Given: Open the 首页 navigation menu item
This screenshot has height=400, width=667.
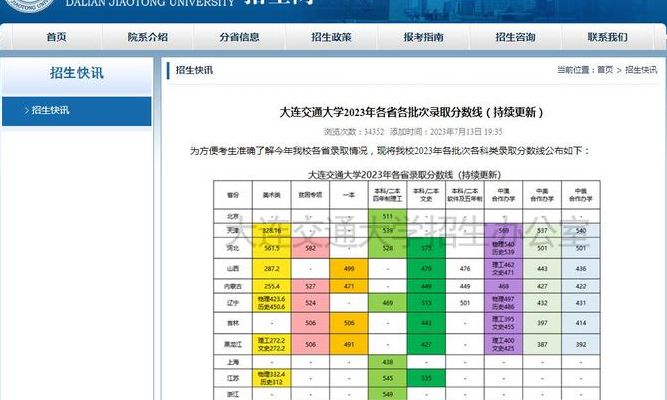Looking at the screenshot, I should [57, 37].
